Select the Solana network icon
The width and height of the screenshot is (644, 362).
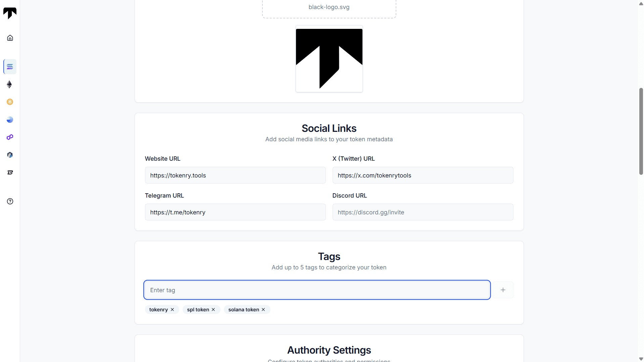point(10,67)
